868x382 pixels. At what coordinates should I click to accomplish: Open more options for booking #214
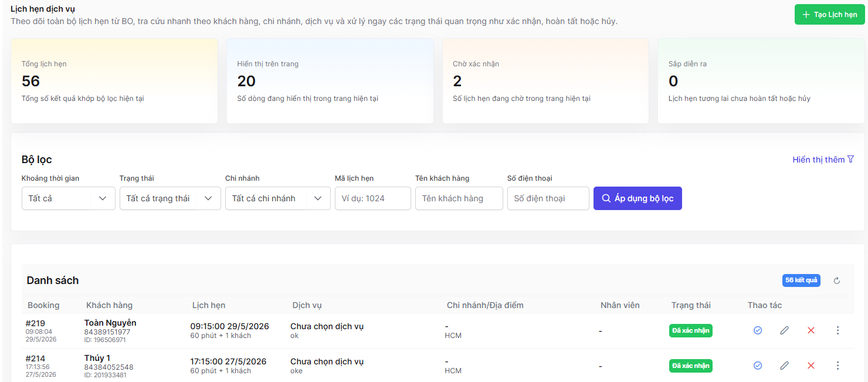pyautogui.click(x=838, y=366)
